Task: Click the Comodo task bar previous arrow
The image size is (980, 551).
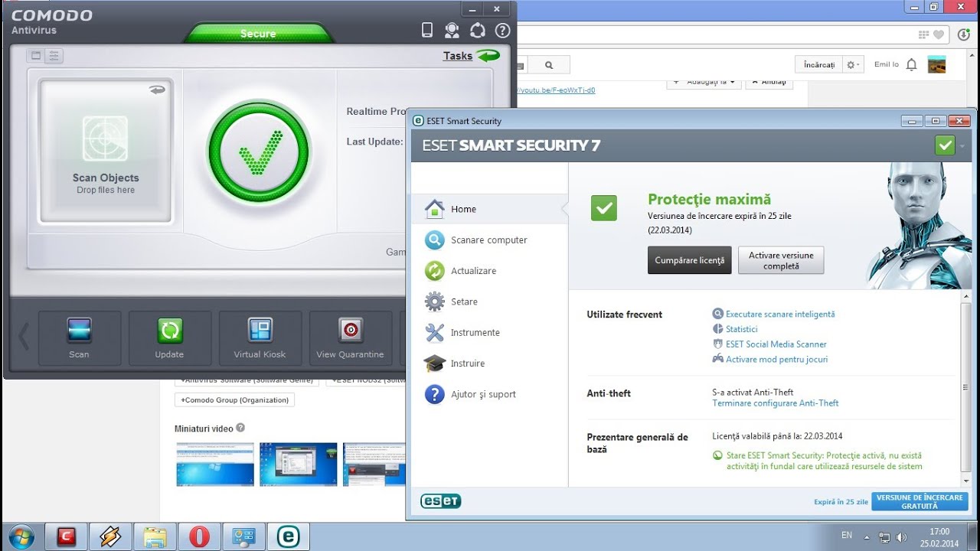Action: [24, 337]
